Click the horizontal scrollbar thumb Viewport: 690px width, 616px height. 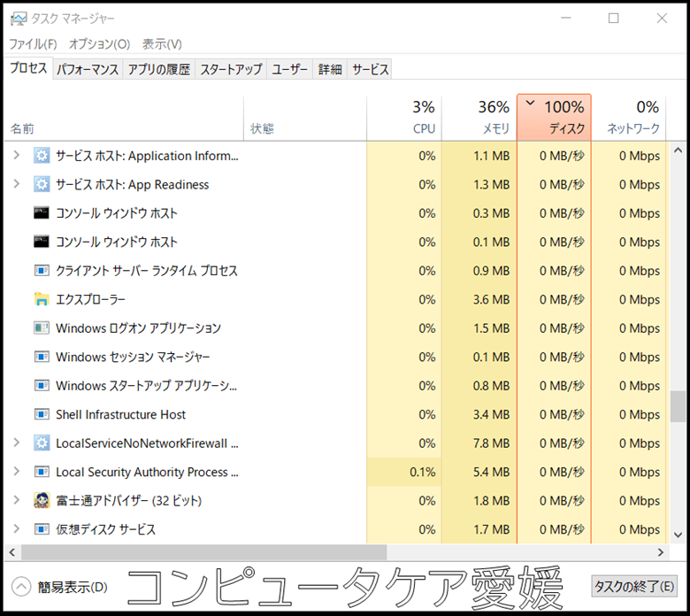(203, 552)
